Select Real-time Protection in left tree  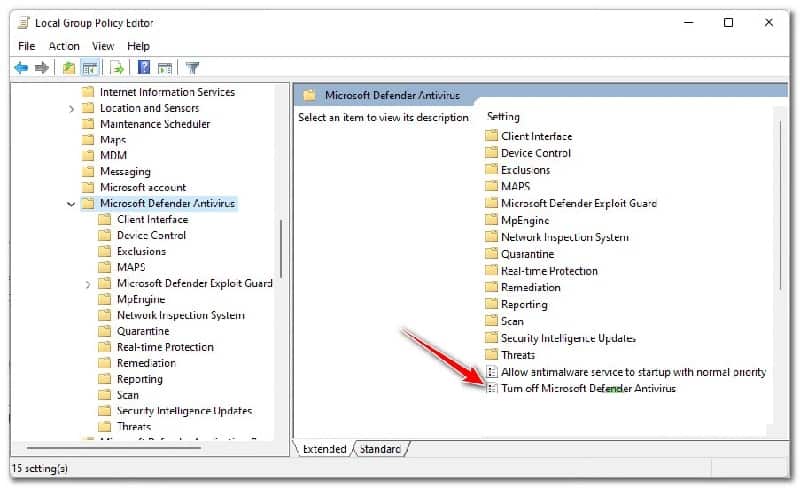tap(165, 347)
